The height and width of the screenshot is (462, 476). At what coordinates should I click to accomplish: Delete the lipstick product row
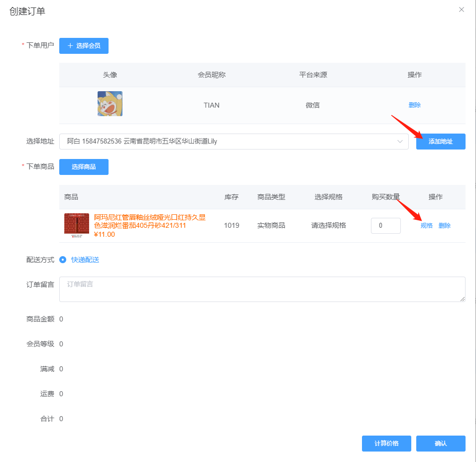click(x=445, y=226)
